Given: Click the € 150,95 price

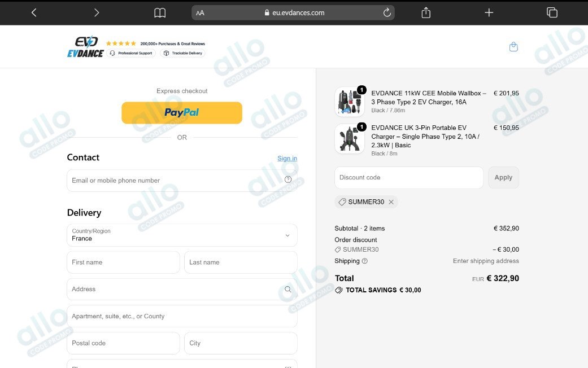Looking at the screenshot, I should pyautogui.click(x=506, y=128).
